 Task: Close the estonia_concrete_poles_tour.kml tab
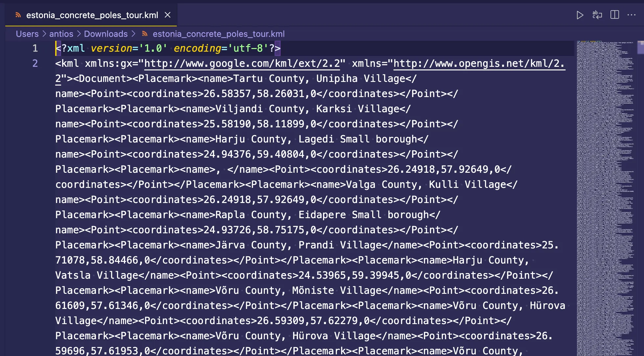coord(168,15)
